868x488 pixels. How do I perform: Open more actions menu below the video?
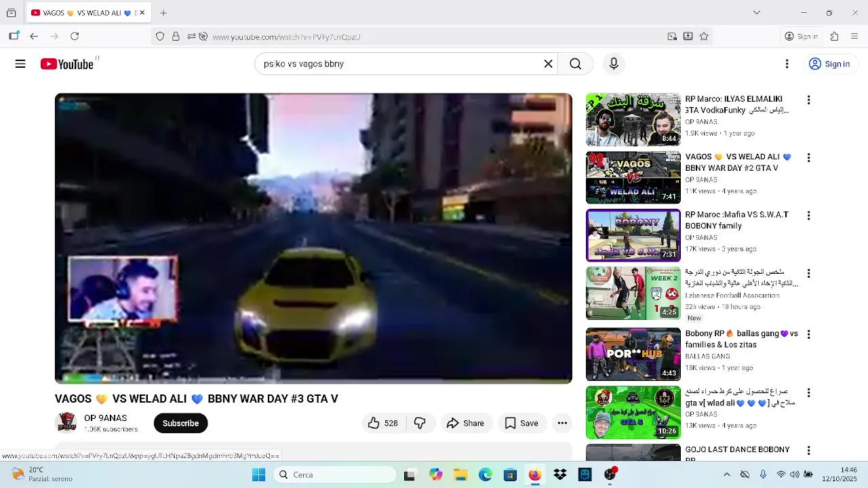pos(562,423)
